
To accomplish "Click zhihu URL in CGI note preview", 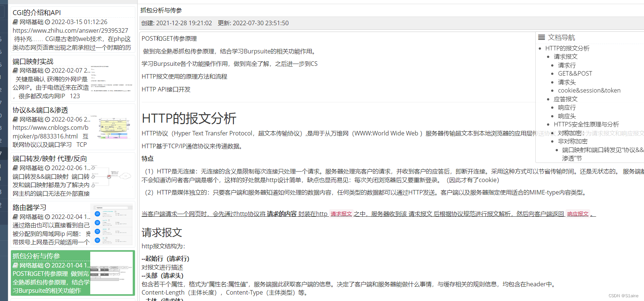I will tap(70, 30).
